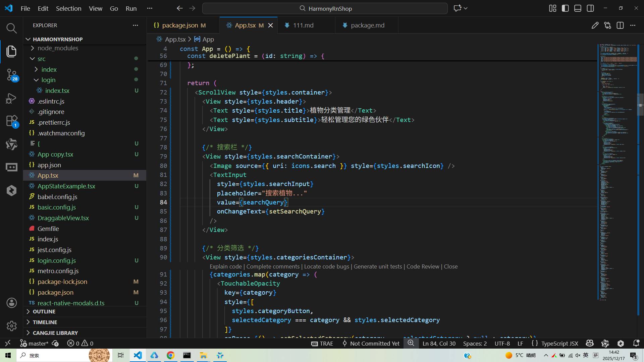Open the Extensions view

pos(11,121)
